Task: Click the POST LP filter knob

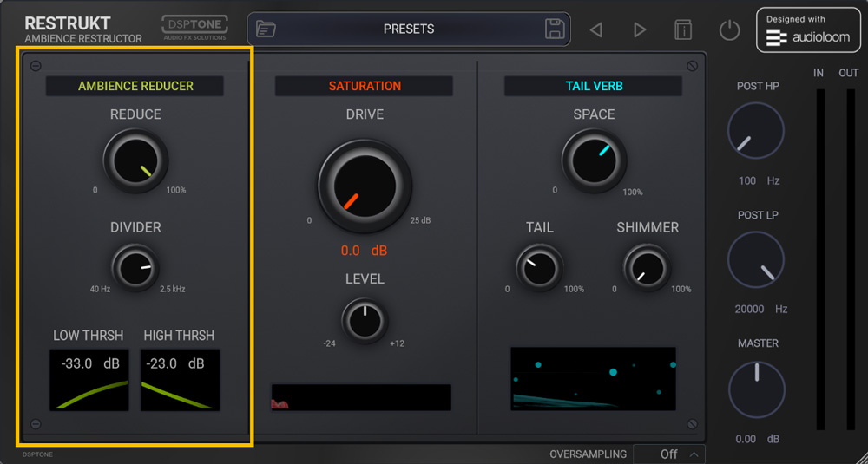Action: 756,260
